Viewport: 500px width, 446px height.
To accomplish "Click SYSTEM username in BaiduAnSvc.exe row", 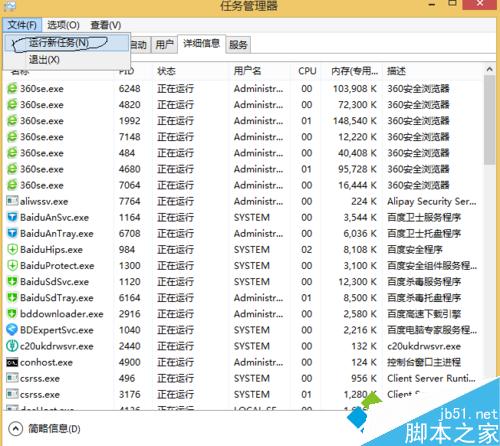I will tap(252, 217).
